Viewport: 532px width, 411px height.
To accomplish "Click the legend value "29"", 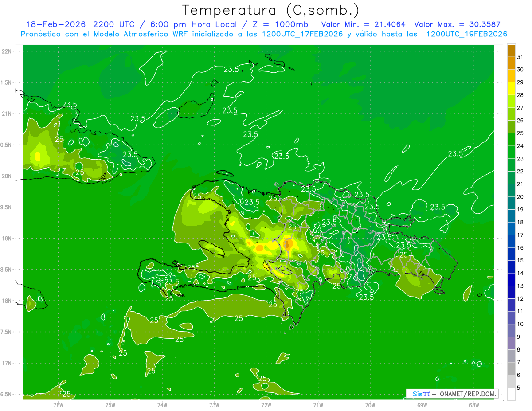I will click(x=520, y=82).
